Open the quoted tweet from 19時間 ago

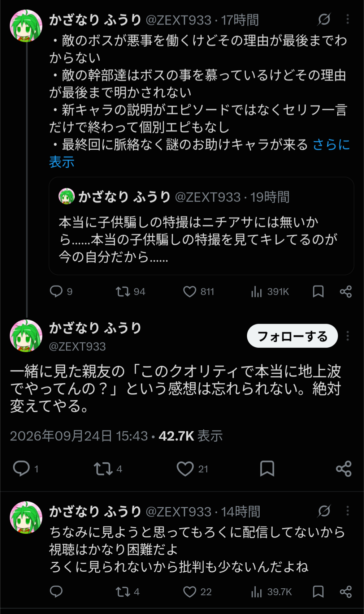(201, 226)
